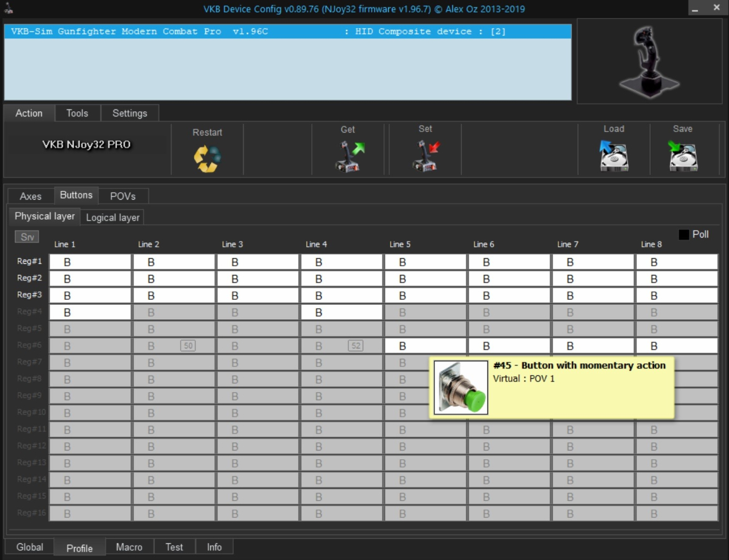This screenshot has height=560, width=729.
Task: Click the Reg#16 Line 1 disabled cell
Action: click(90, 513)
